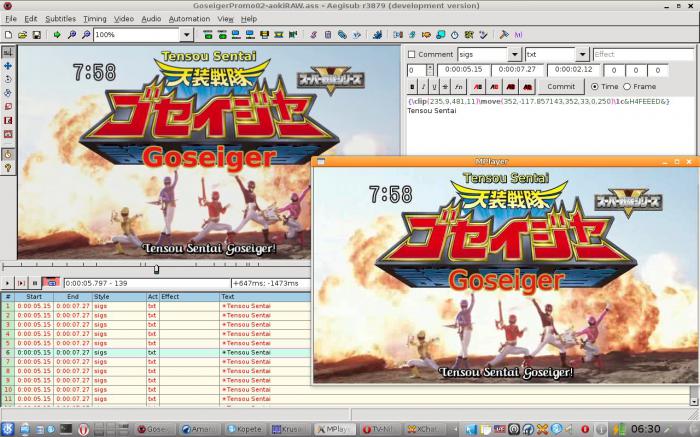The image size is (700, 437).
Task: Open the zoom 100% dropdown
Action: pyautogui.click(x=187, y=34)
